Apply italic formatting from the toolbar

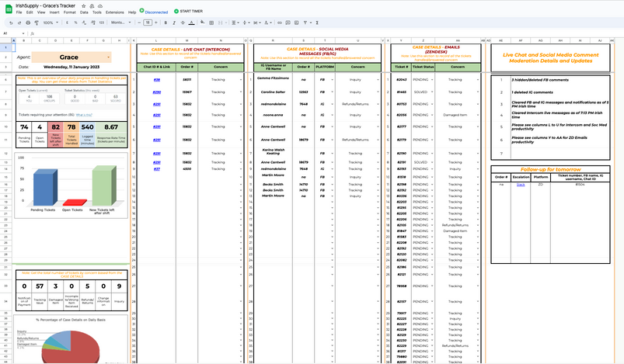[173, 23]
